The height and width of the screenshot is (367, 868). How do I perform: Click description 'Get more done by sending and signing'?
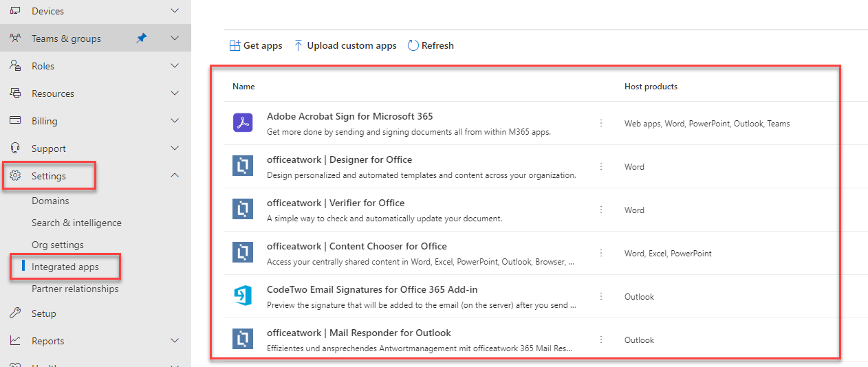pyautogui.click(x=409, y=131)
